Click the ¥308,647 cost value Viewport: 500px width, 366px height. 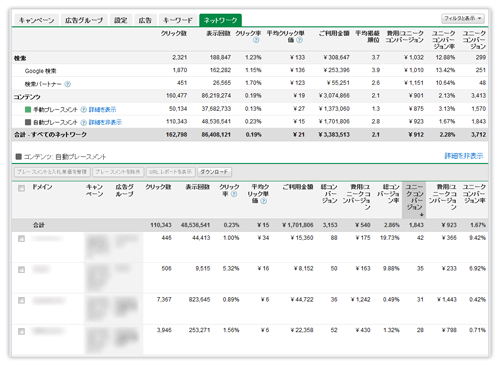pos(336,57)
